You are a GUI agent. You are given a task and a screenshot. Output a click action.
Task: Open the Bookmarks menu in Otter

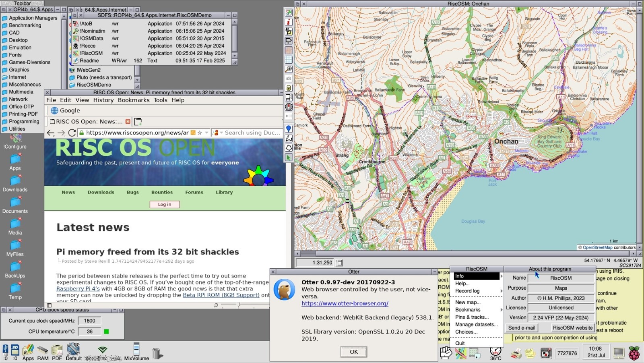pos(134,100)
